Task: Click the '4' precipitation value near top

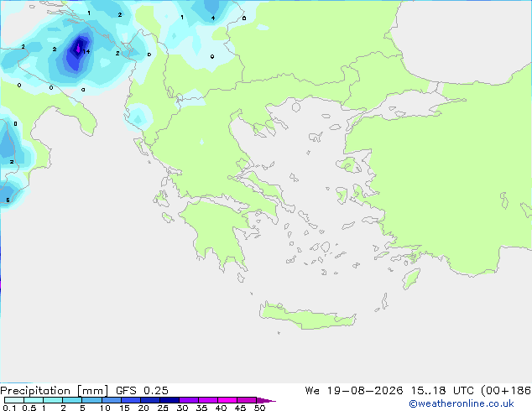Action: pyautogui.click(x=213, y=18)
